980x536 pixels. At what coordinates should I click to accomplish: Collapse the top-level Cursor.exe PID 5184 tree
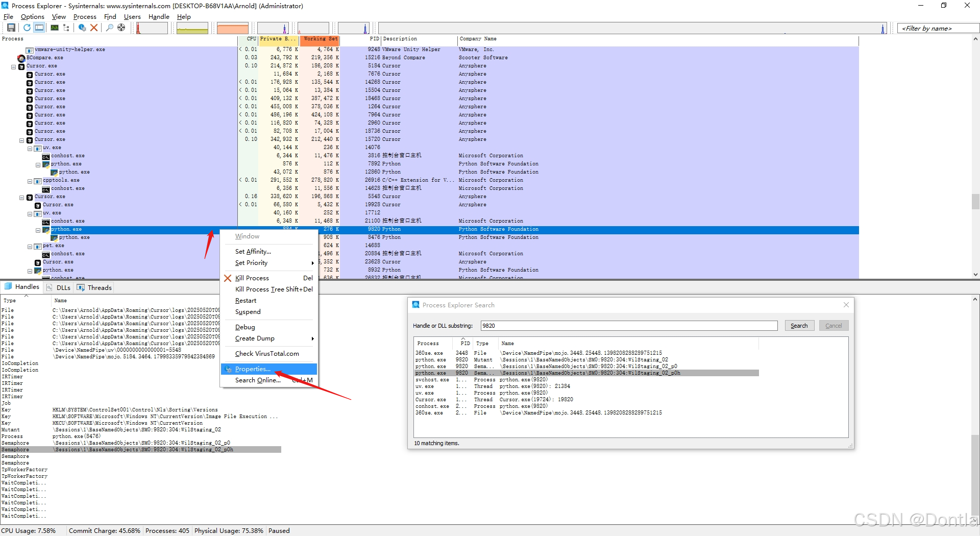pyautogui.click(x=14, y=67)
